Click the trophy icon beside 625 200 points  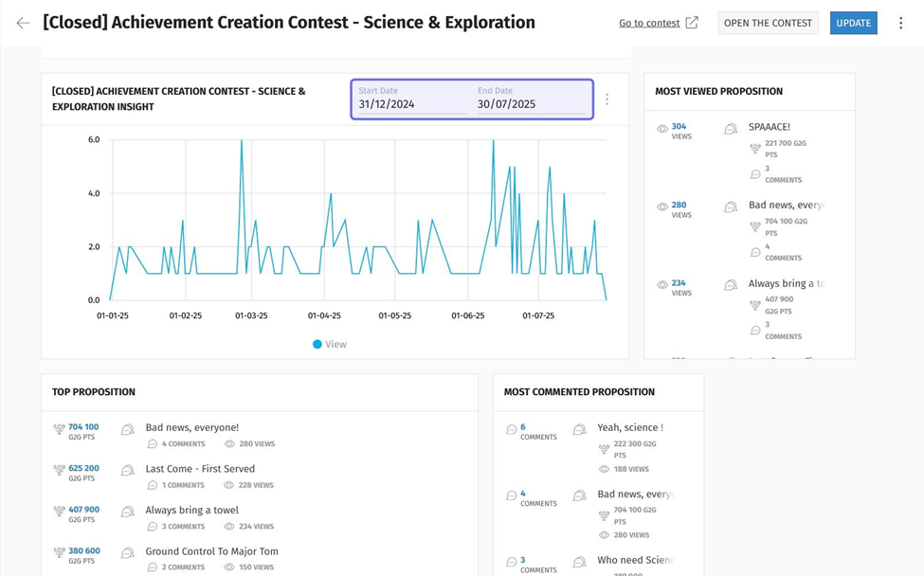coord(60,470)
